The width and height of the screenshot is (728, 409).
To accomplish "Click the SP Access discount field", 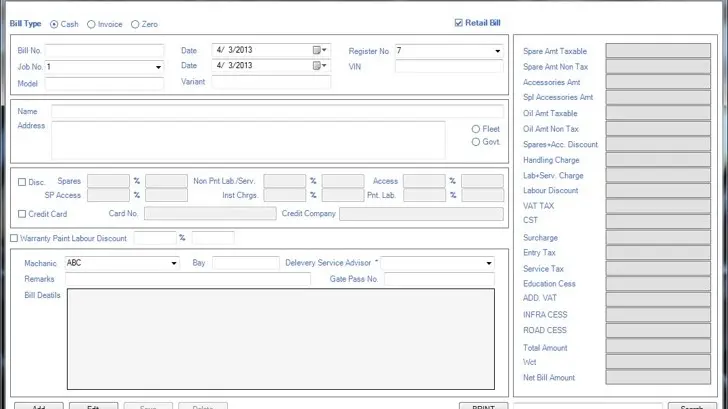I will point(108,195).
